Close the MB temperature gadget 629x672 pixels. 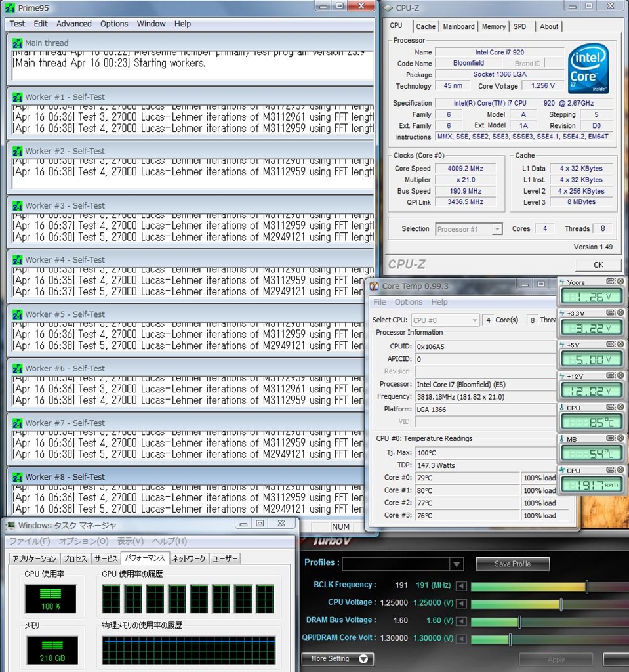pos(620,439)
